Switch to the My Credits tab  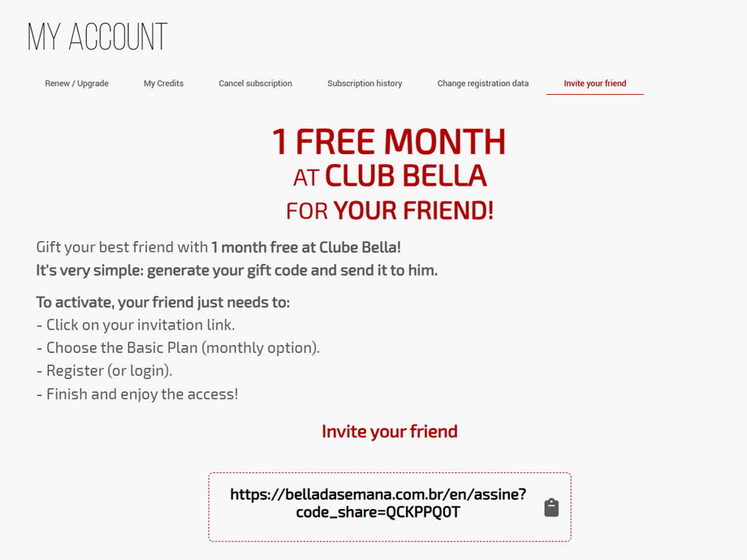click(x=163, y=84)
